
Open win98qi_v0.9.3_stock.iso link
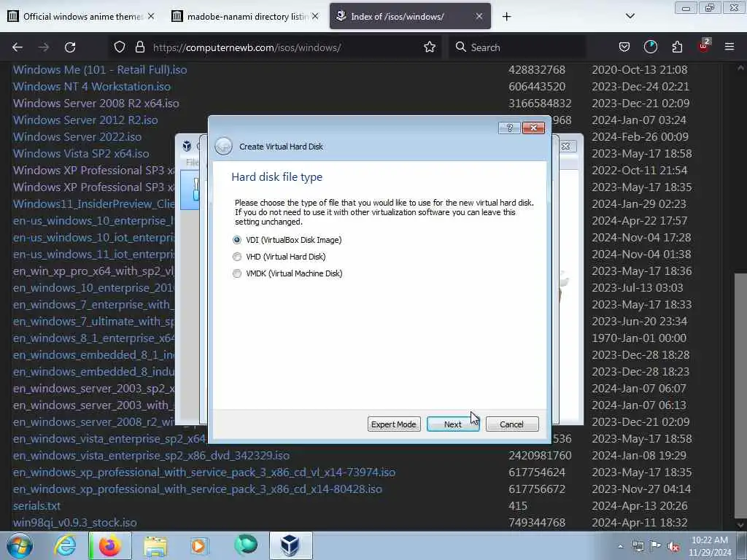pyautogui.click(x=75, y=522)
